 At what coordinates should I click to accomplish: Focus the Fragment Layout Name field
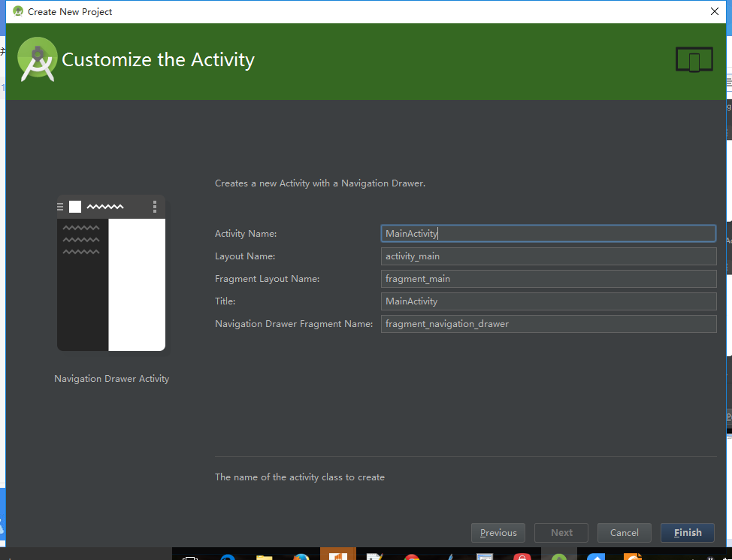pyautogui.click(x=549, y=279)
